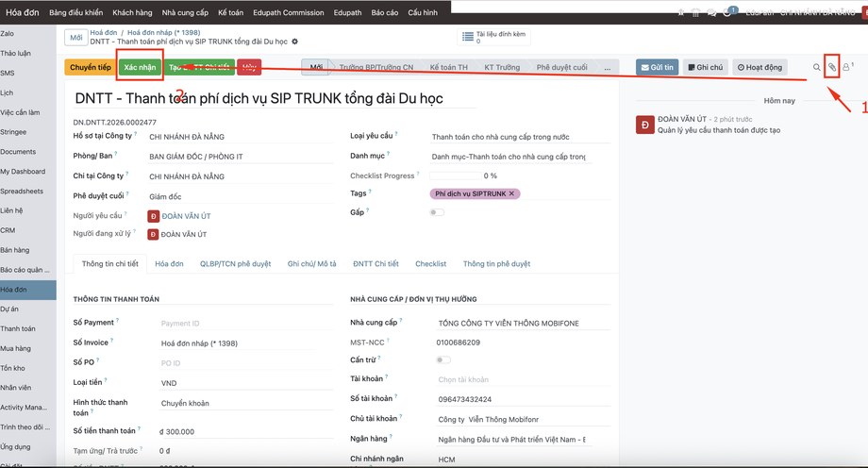Click the Mới button near the breadcrumb

point(75,38)
